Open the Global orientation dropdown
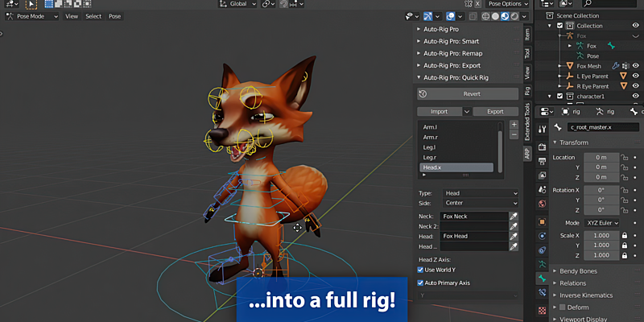This screenshot has height=322, width=644. click(237, 4)
